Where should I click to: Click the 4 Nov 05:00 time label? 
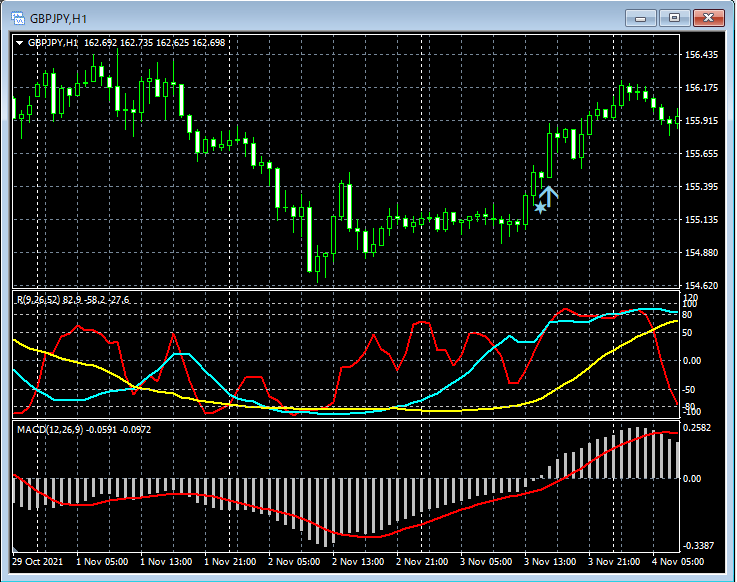click(678, 562)
